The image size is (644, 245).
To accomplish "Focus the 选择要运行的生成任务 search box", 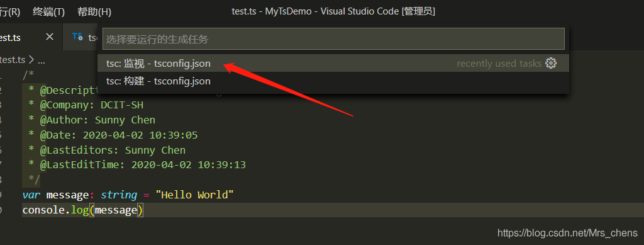I will pyautogui.click(x=333, y=39).
